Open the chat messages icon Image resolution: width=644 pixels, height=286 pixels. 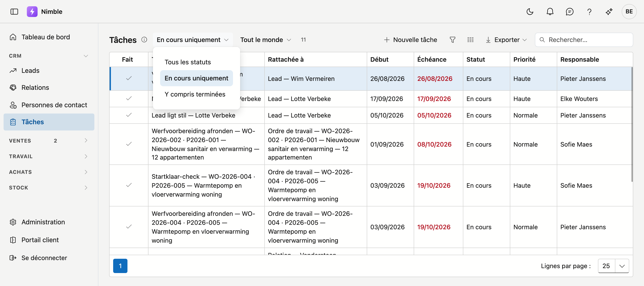point(570,11)
